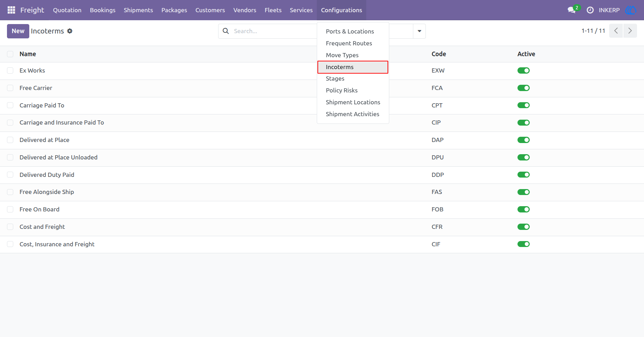The width and height of the screenshot is (644, 337).
Task: Sort by the Name column header
Action: coord(28,54)
